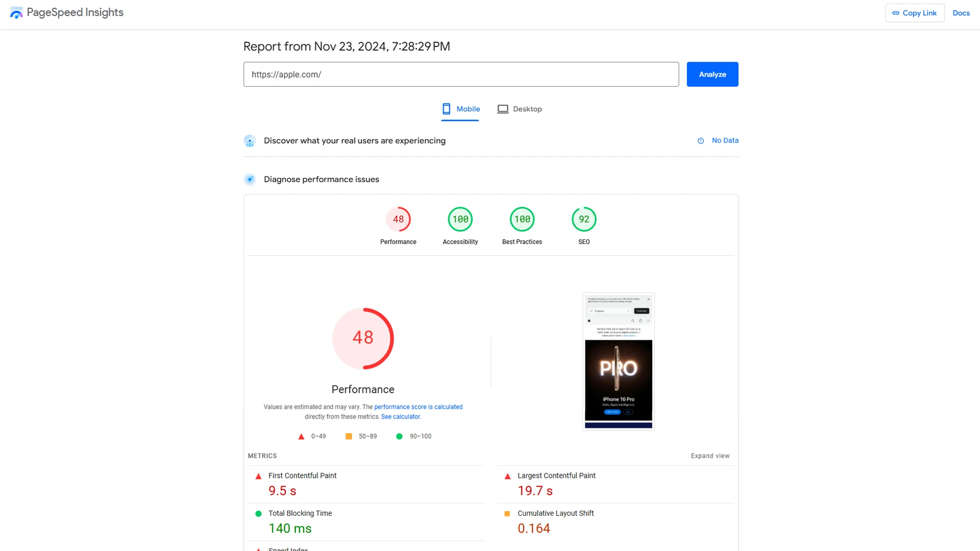980x551 pixels.
Task: Click the real users info circle icon
Action: (701, 141)
